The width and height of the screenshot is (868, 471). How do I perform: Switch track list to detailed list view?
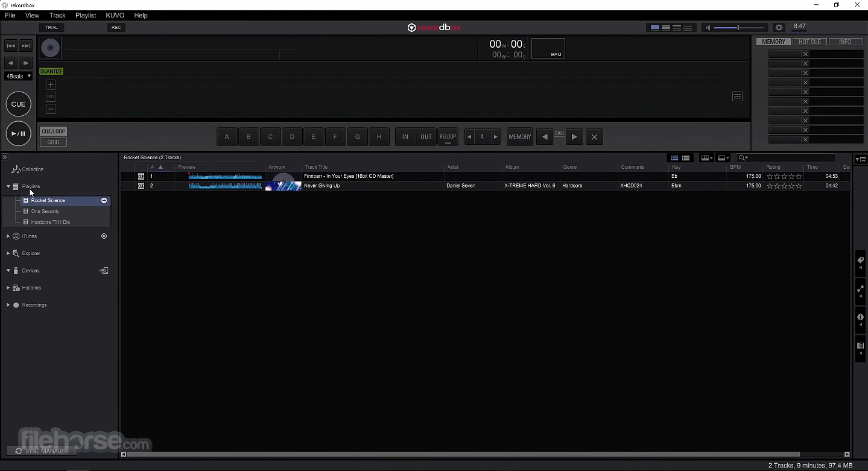686,158
